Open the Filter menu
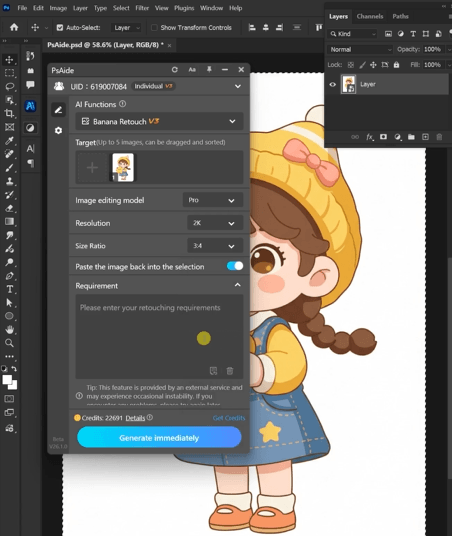452x536 pixels. tap(142, 8)
